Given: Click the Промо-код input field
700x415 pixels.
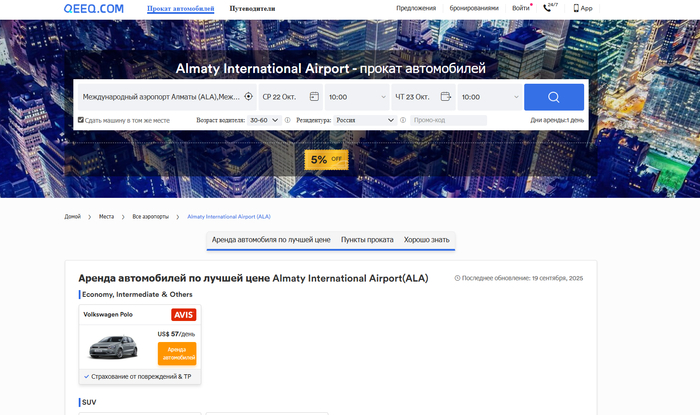Looking at the screenshot, I should click(x=448, y=120).
